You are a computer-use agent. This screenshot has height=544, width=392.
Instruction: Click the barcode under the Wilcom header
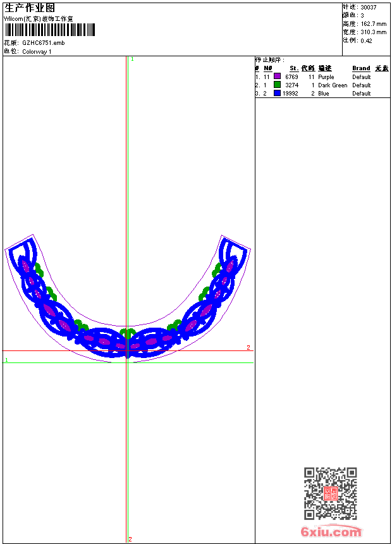[x=50, y=30]
